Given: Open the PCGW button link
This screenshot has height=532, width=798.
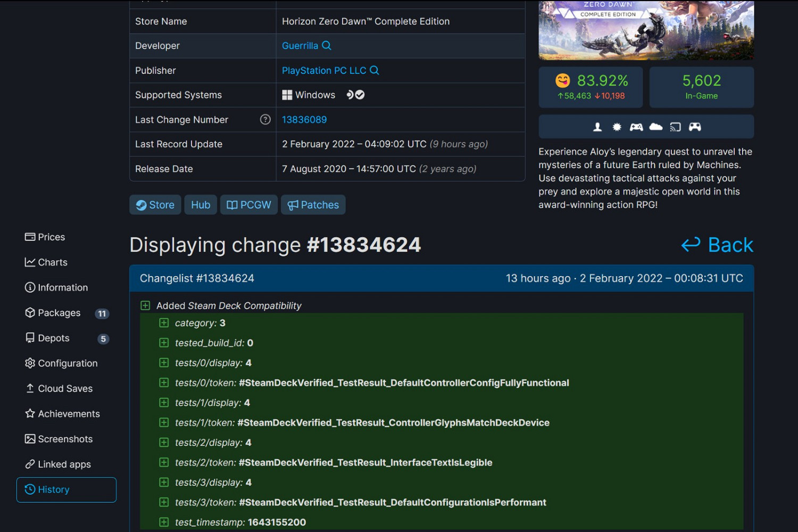Looking at the screenshot, I should tap(248, 205).
